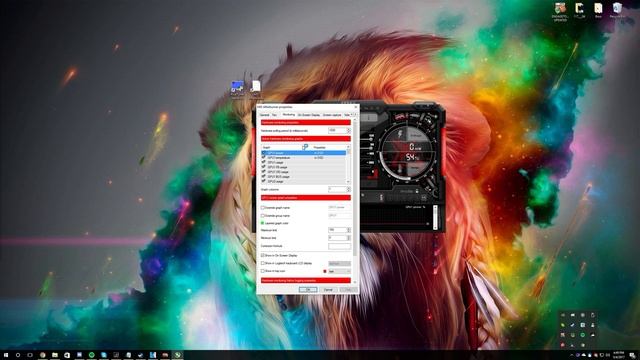
Task: Click the Maximum limit input field
Action: [337, 230]
